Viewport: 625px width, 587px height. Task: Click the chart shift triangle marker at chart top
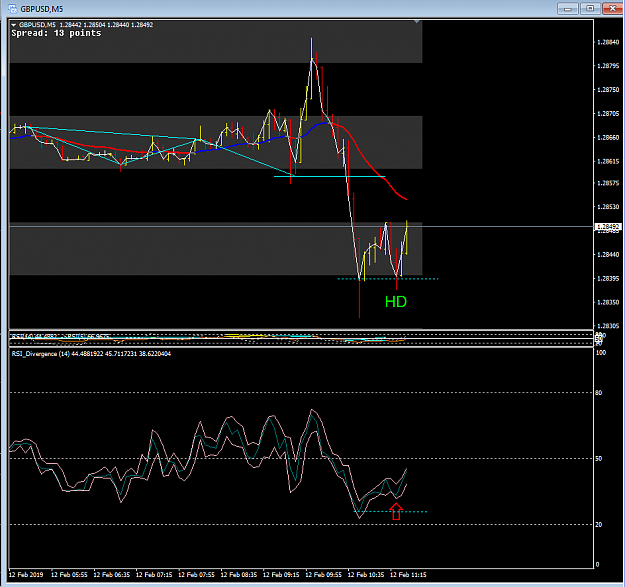[x=417, y=21]
